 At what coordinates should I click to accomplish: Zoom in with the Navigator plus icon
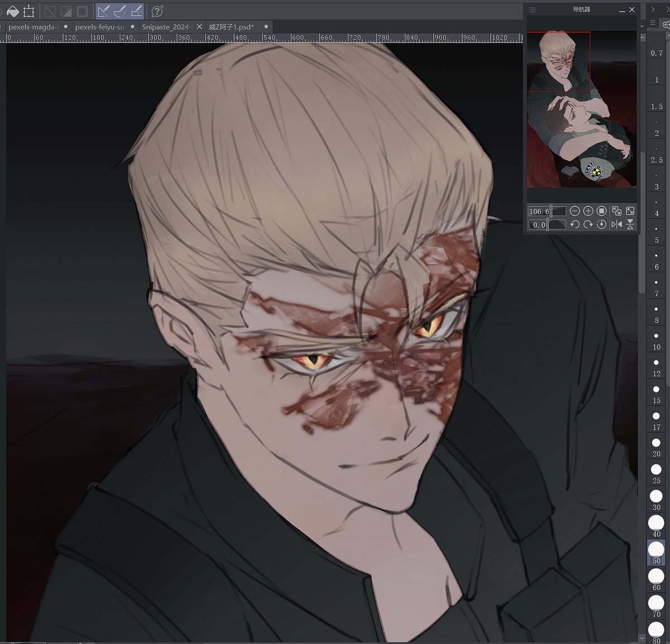tap(588, 211)
